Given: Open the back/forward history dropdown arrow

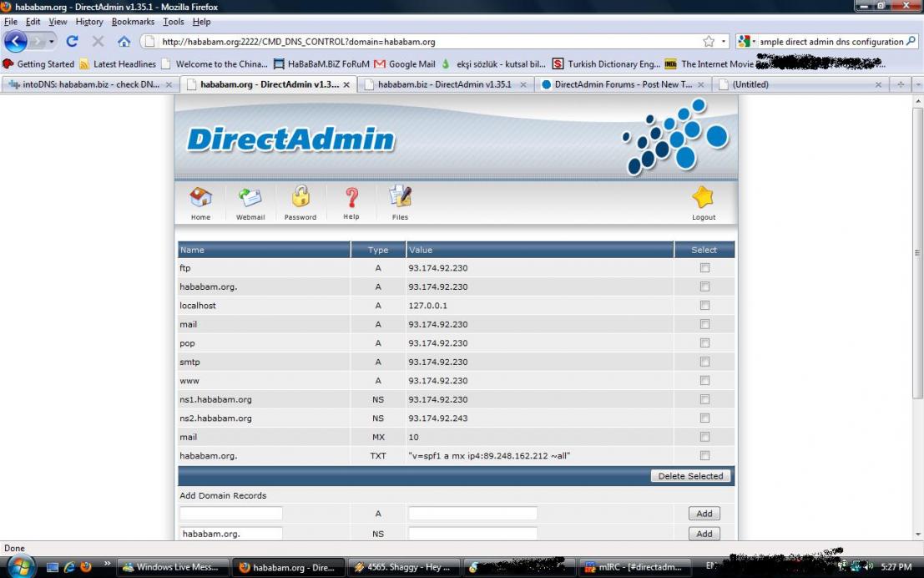Looking at the screenshot, I should click(52, 41).
